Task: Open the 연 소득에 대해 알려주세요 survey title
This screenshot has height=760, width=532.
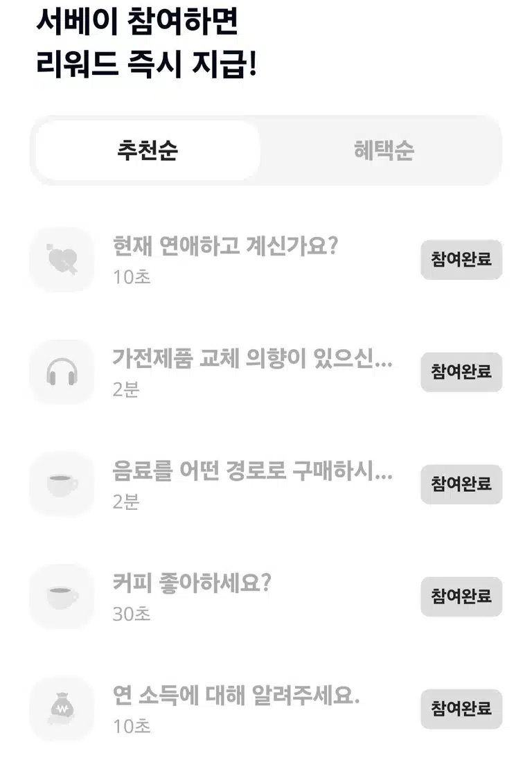Action: coord(236,696)
